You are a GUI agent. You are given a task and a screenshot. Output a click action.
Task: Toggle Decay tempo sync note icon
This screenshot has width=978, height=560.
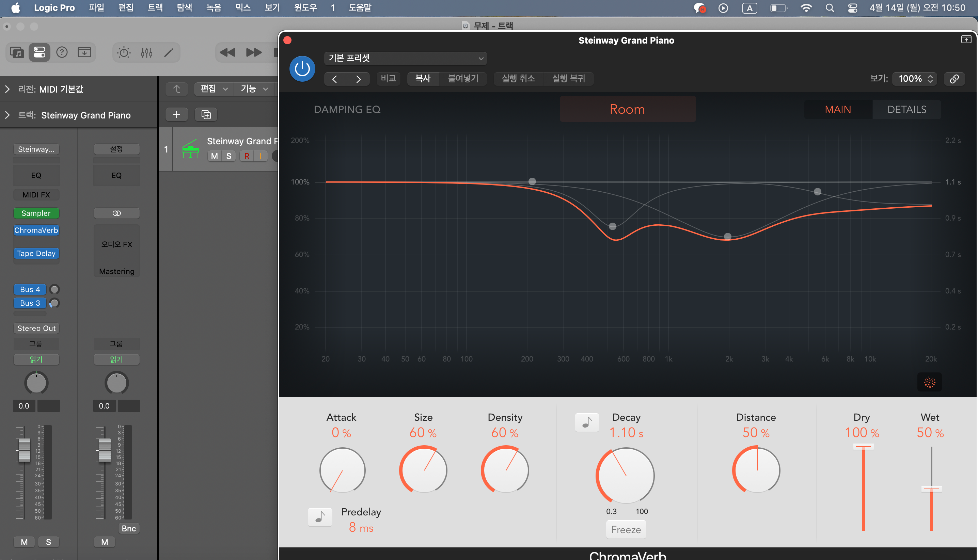click(x=587, y=422)
